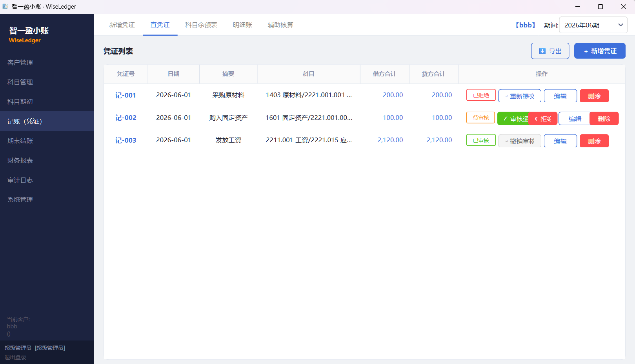Click the 凭证列表 heading

pos(118,51)
